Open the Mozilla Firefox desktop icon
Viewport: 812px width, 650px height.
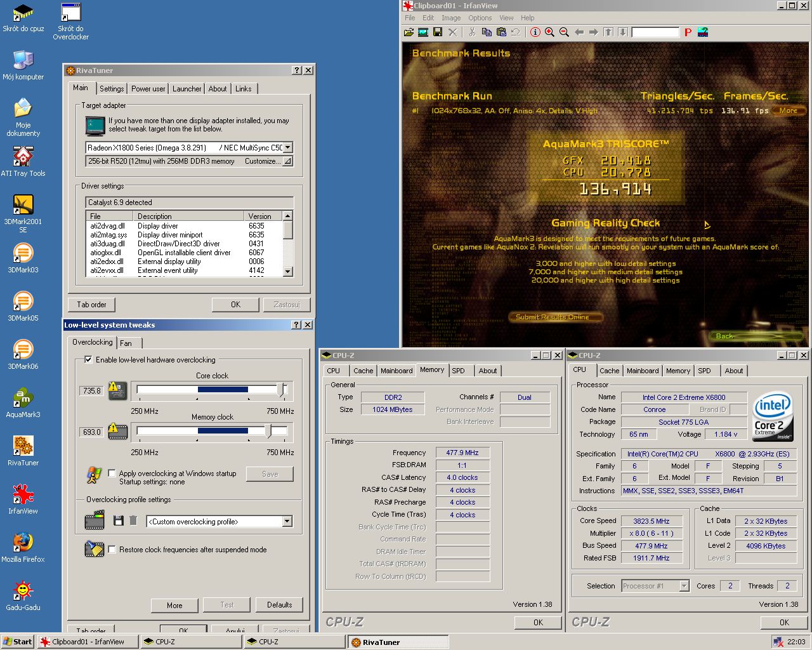tap(23, 548)
